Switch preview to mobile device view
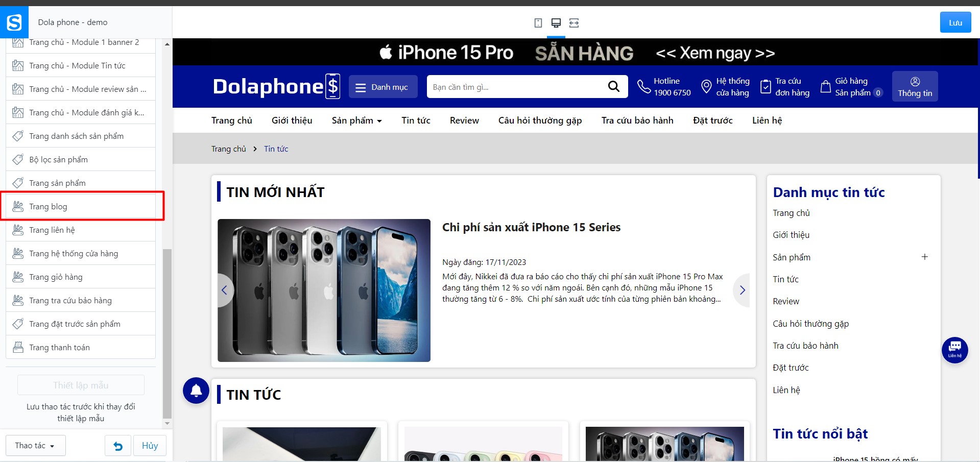 tap(538, 23)
